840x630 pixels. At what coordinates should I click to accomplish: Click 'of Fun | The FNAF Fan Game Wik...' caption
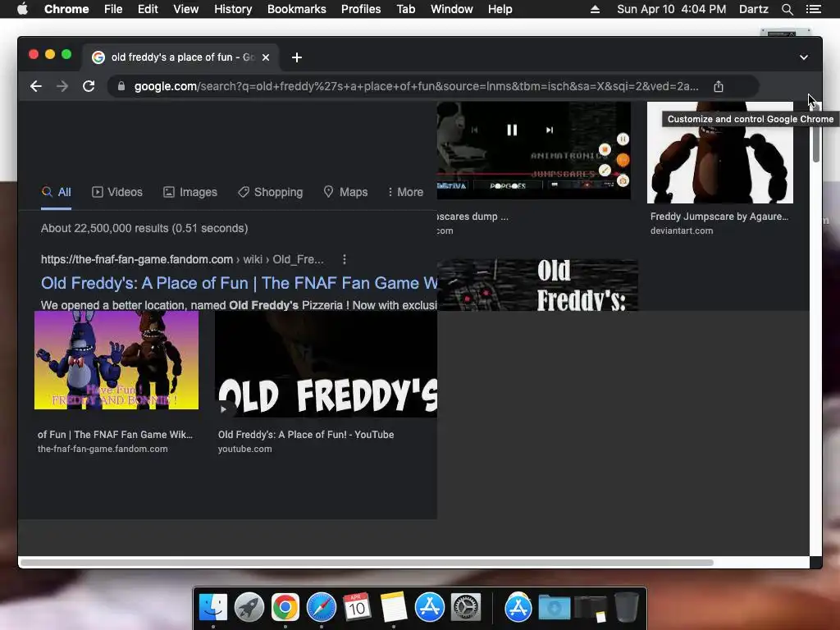coord(115,435)
